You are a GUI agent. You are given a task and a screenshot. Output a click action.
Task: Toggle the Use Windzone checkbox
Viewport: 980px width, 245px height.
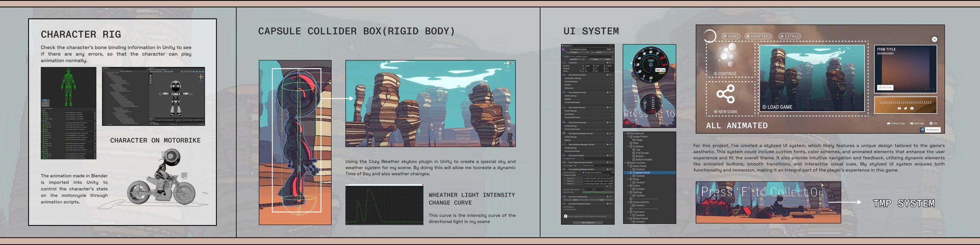tap(583, 207)
